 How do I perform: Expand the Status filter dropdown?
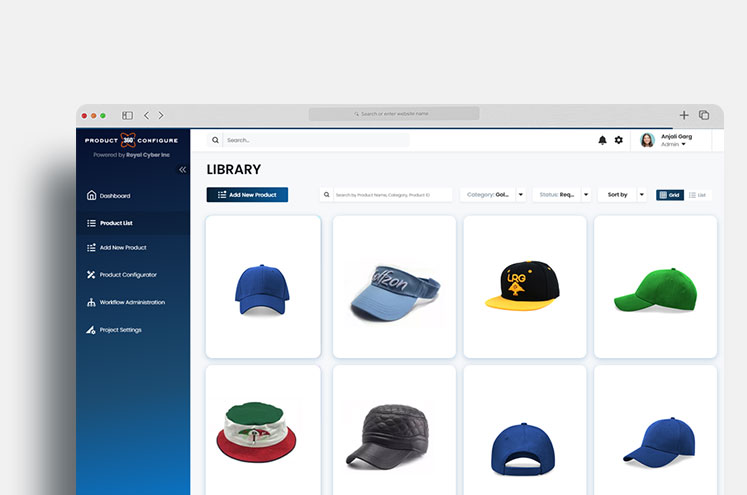click(x=586, y=195)
